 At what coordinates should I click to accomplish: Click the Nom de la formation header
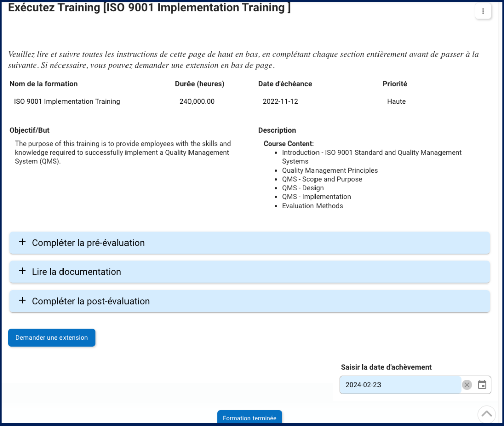(x=43, y=84)
